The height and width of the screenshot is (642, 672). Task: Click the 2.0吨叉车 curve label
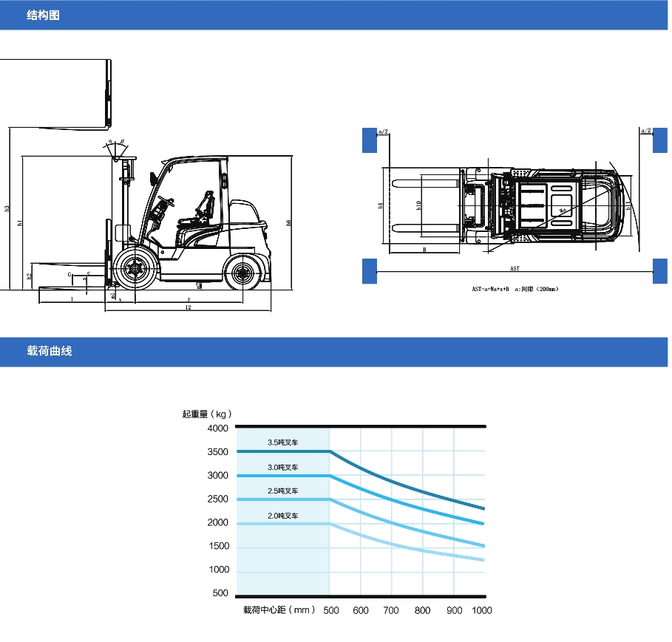(283, 516)
